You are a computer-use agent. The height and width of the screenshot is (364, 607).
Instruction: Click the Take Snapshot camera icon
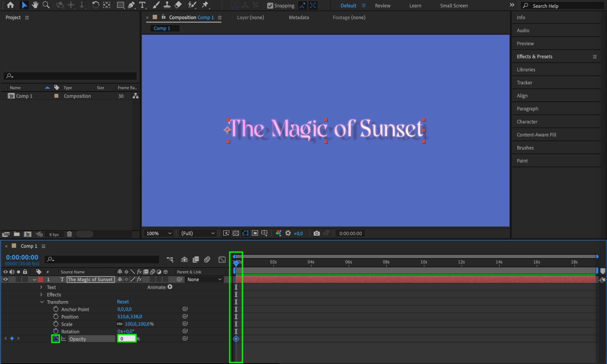pyautogui.click(x=316, y=233)
